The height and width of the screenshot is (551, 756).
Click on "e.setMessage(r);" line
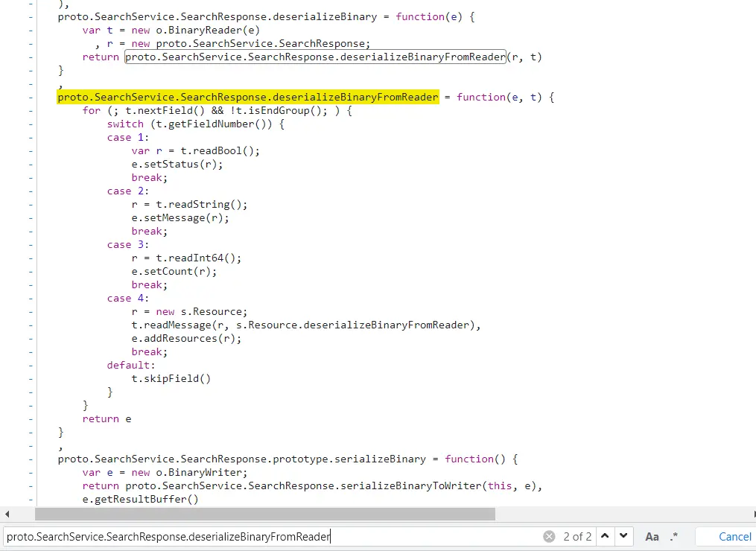point(180,218)
